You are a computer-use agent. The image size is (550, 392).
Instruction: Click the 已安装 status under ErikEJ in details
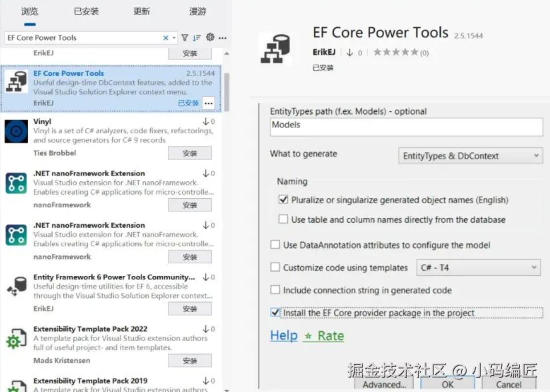coord(323,68)
